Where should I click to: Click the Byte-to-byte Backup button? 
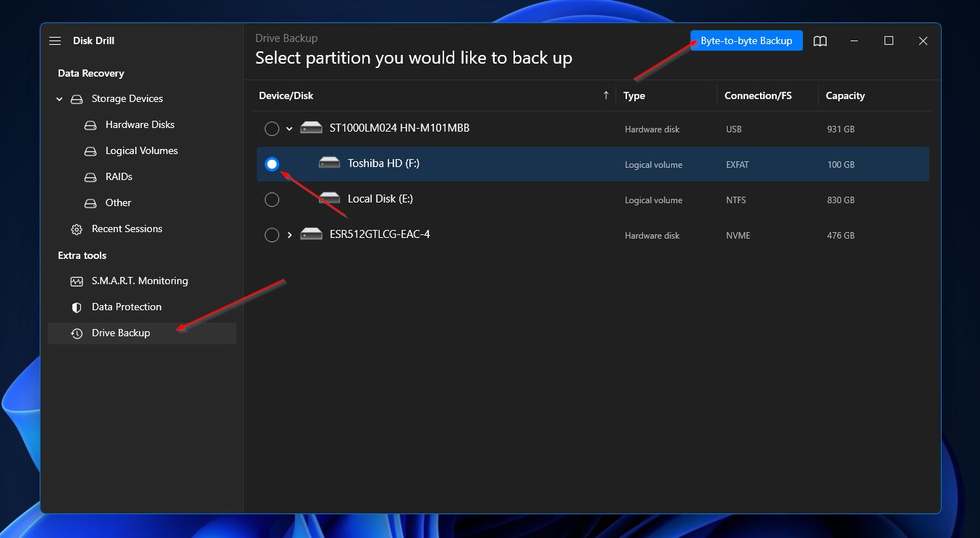tap(746, 40)
